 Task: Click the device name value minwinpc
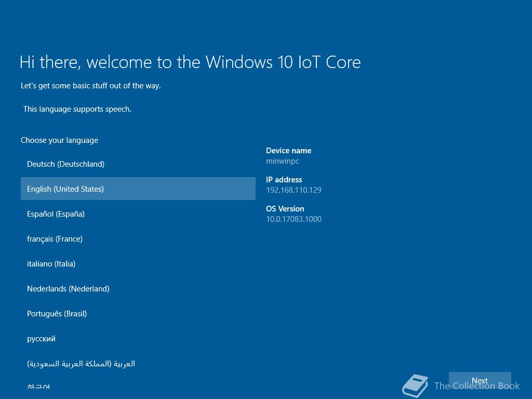point(282,161)
